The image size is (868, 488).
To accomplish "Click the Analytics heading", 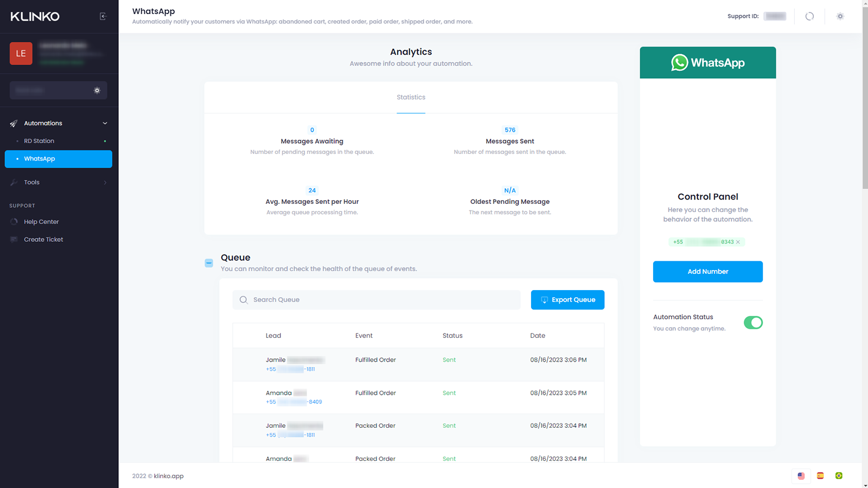I will coord(411,52).
